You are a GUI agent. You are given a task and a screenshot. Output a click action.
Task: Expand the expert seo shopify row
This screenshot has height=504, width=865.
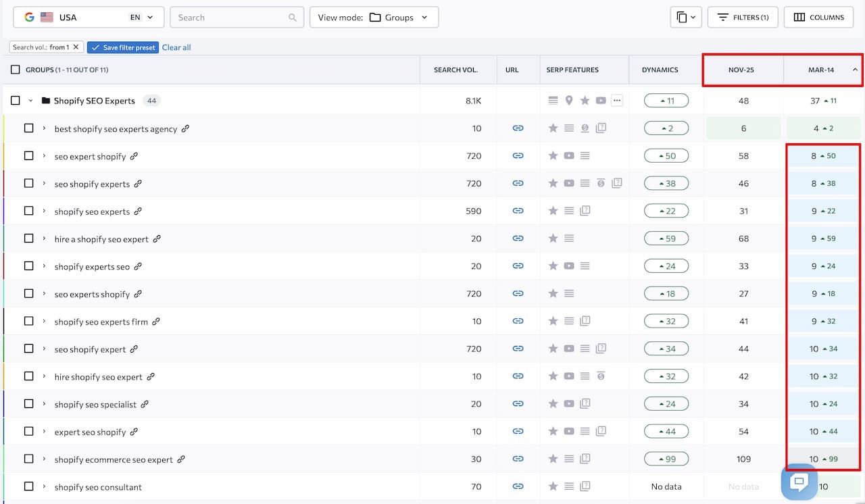click(x=44, y=432)
